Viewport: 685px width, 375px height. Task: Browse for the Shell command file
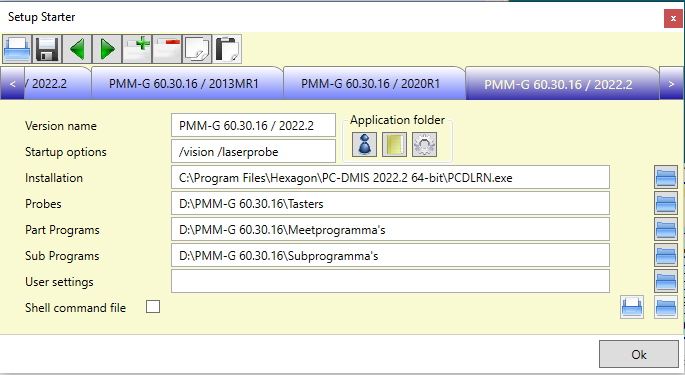click(666, 307)
